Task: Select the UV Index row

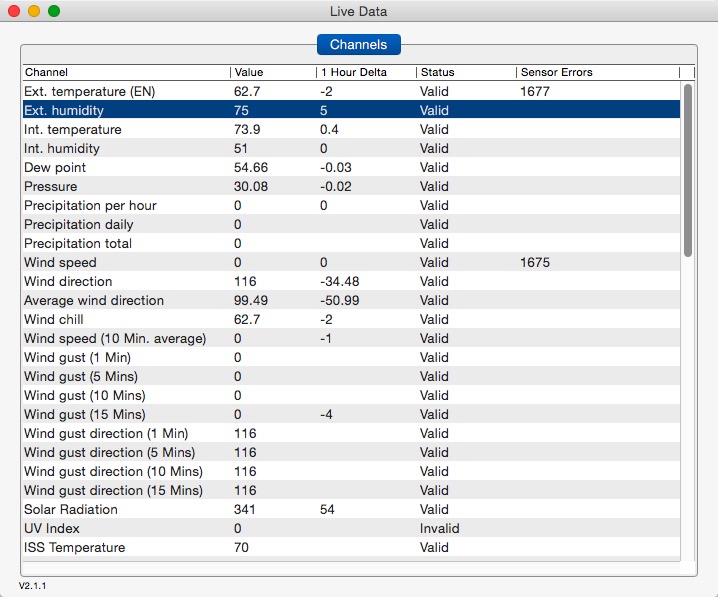Action: click(x=351, y=528)
